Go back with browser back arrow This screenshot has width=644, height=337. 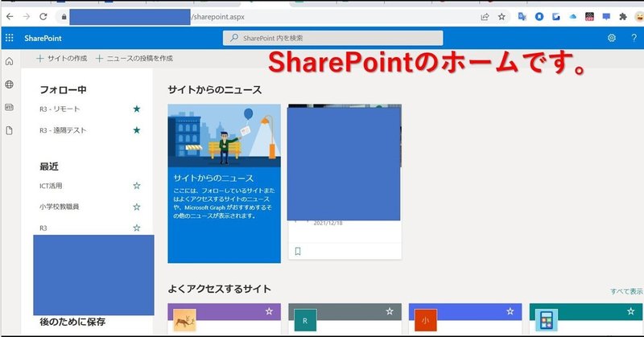click(10, 17)
